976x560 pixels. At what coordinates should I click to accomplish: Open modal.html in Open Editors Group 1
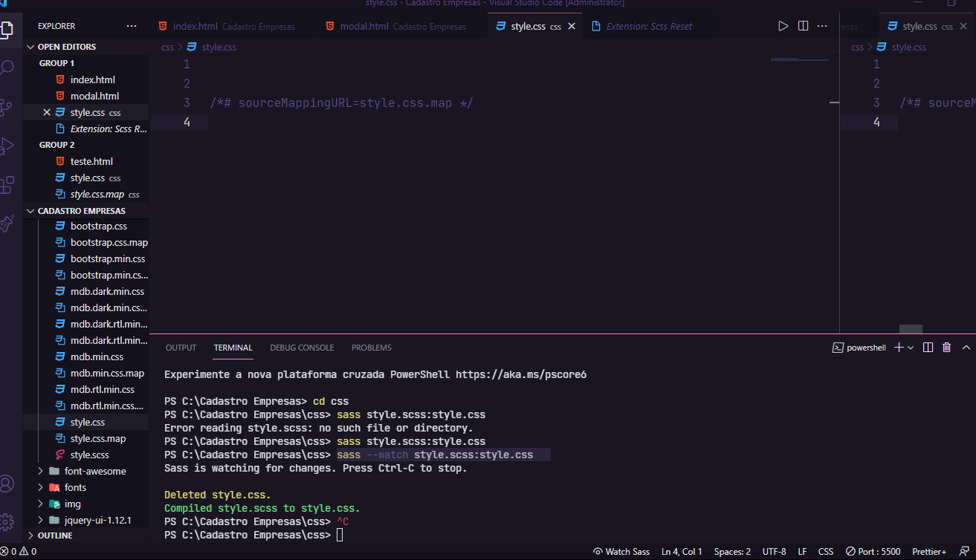click(94, 96)
